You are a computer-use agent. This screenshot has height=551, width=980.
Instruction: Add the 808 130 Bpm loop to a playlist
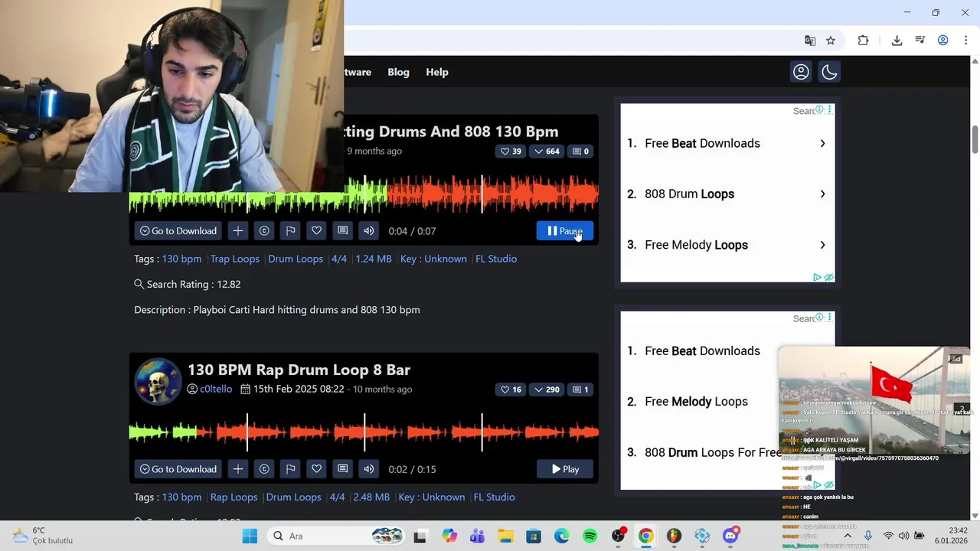point(238,231)
